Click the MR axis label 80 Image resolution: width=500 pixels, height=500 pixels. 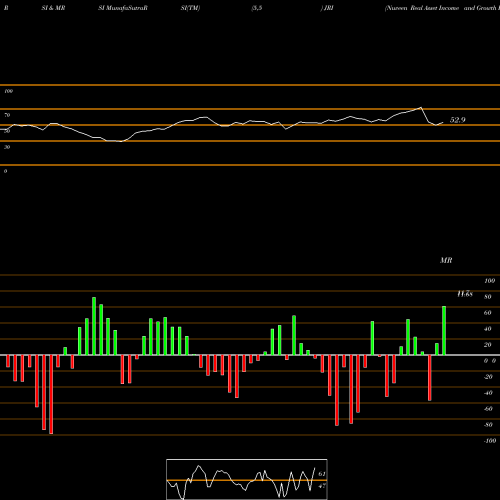(488, 297)
